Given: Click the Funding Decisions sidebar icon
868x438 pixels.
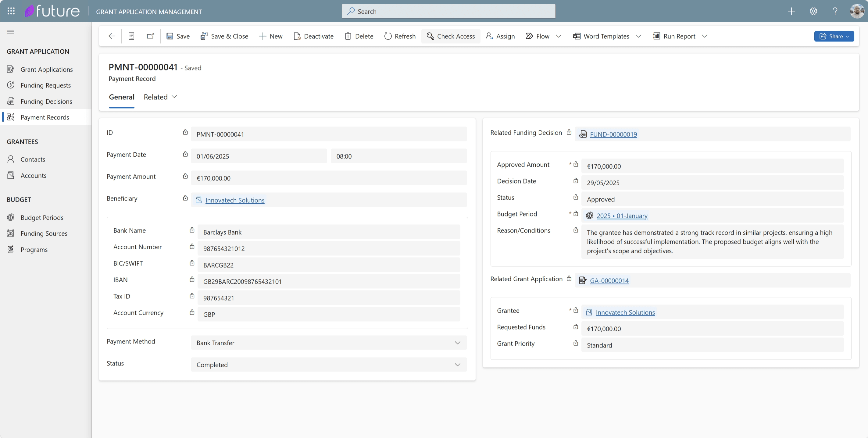Looking at the screenshot, I should 11,101.
